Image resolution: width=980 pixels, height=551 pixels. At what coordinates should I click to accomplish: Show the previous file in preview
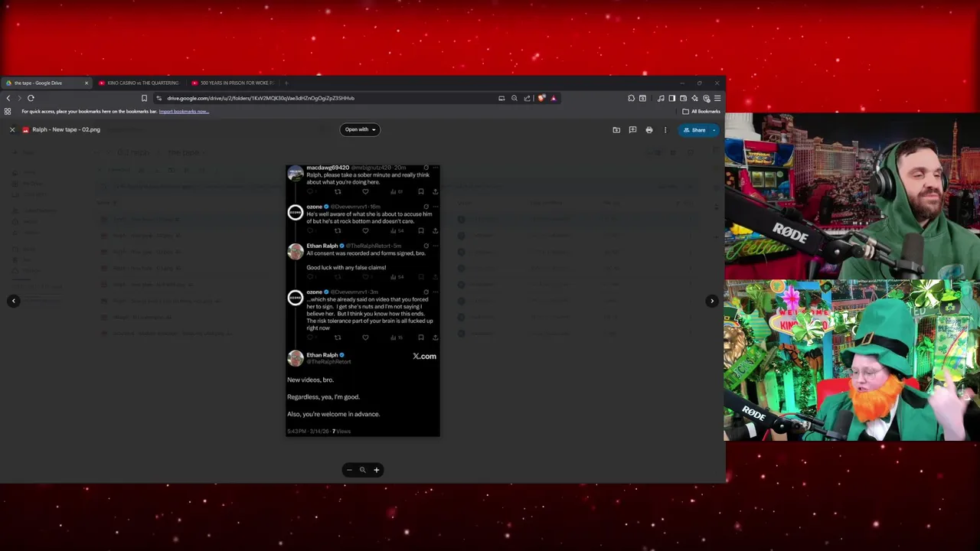13,301
